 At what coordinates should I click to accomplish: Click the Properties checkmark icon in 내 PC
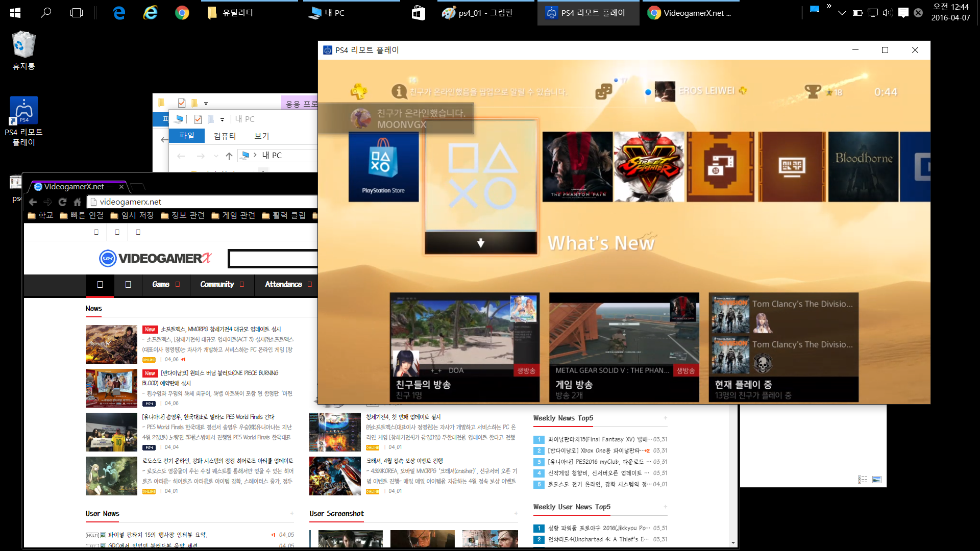198,119
